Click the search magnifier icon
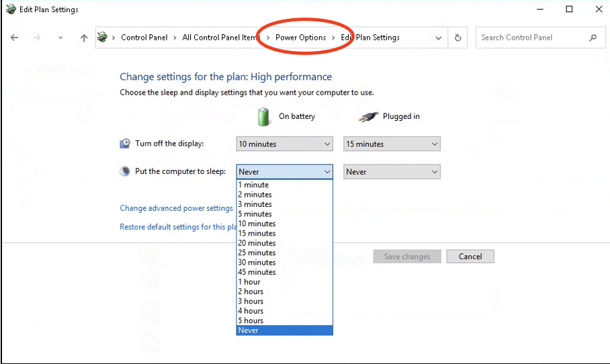 click(593, 38)
